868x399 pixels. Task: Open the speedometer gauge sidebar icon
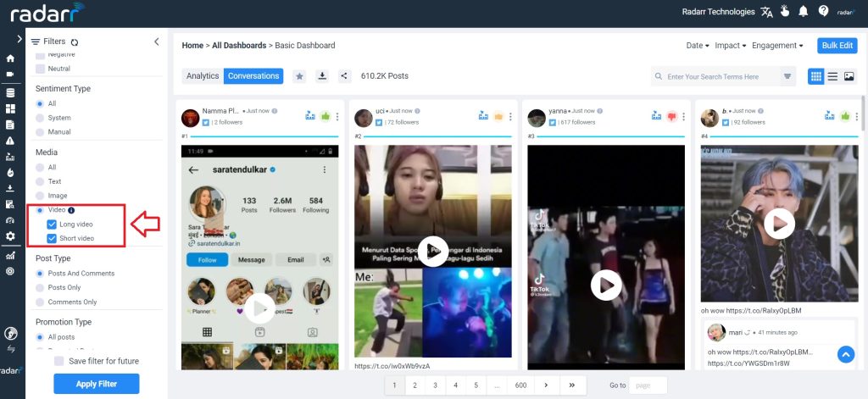tap(10, 220)
